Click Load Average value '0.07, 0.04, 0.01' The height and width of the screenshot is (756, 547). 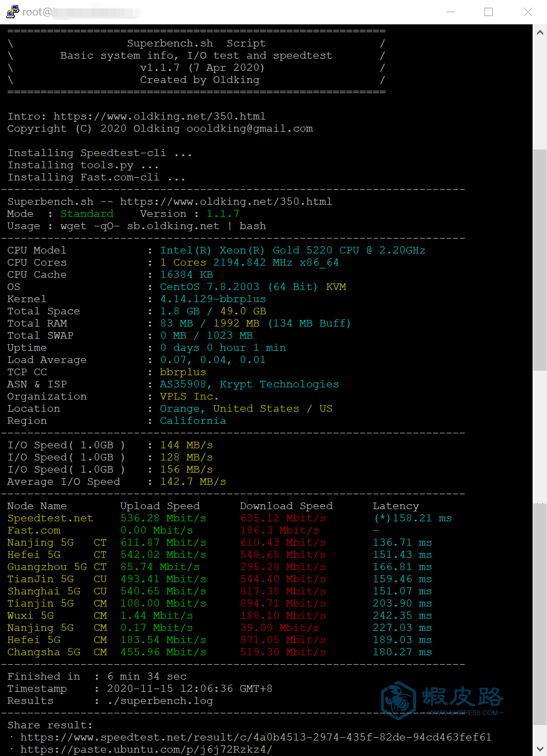(213, 360)
